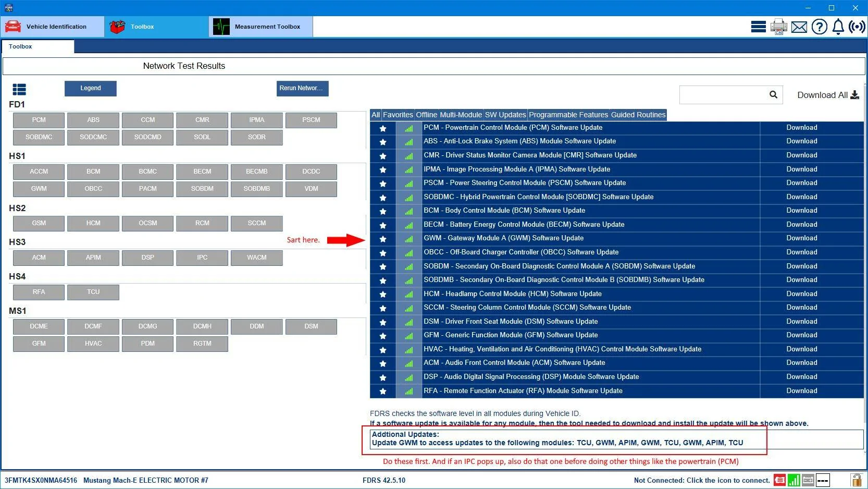The image size is (868, 489).
Task: Click the search input field
Action: [723, 95]
